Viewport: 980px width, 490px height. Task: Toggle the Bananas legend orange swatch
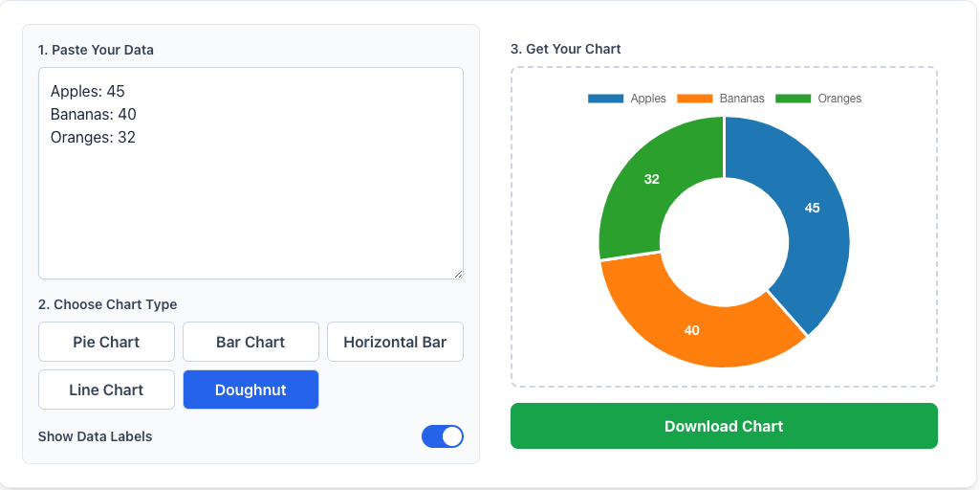tap(694, 99)
